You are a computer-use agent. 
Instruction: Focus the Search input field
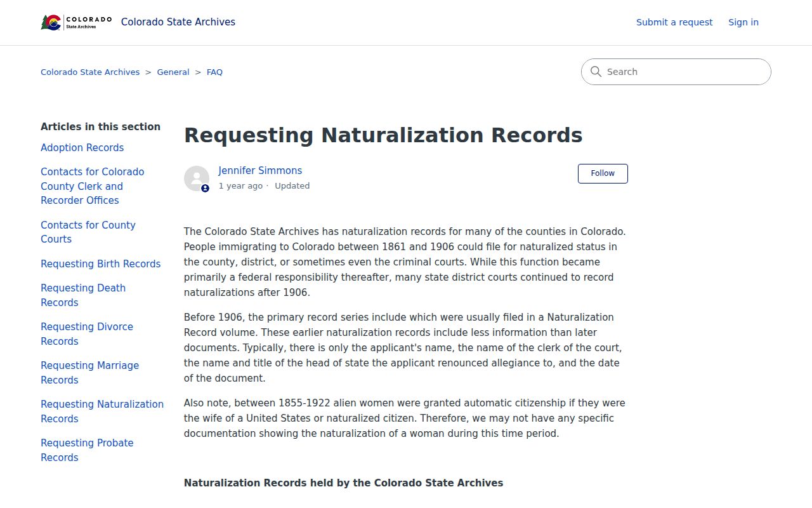tap(676, 72)
